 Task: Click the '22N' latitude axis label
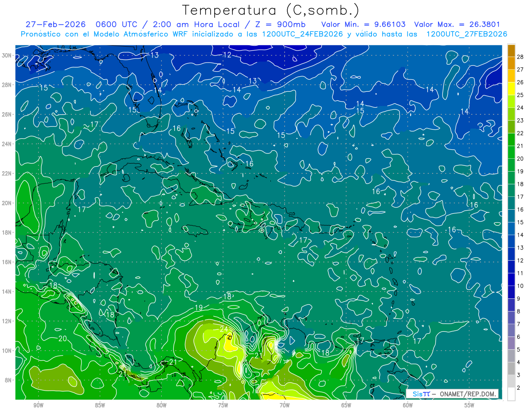(7, 173)
